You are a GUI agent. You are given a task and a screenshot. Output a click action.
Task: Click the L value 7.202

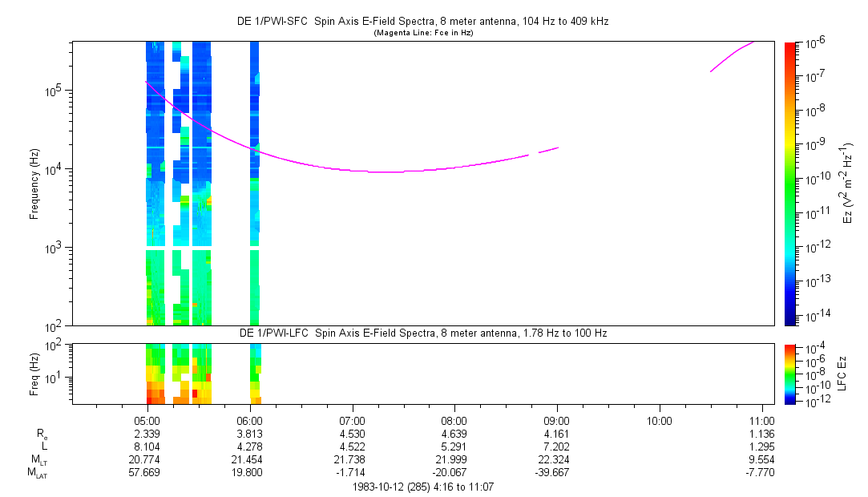557,446
